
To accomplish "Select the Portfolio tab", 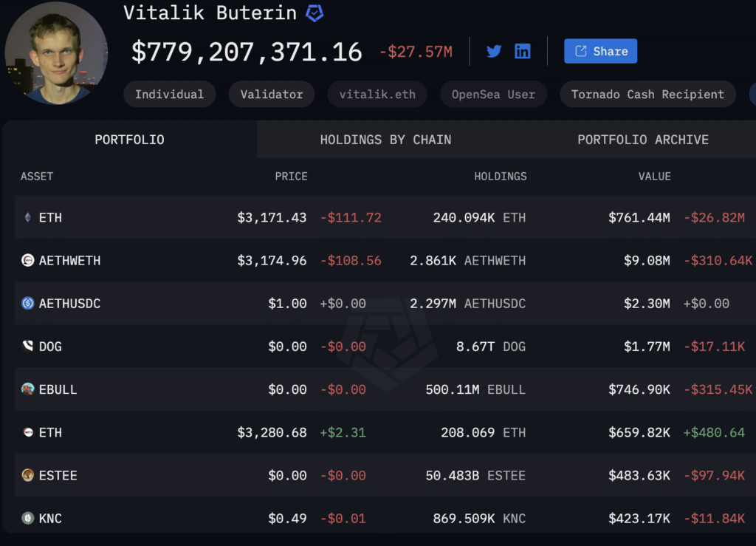I will click(129, 140).
